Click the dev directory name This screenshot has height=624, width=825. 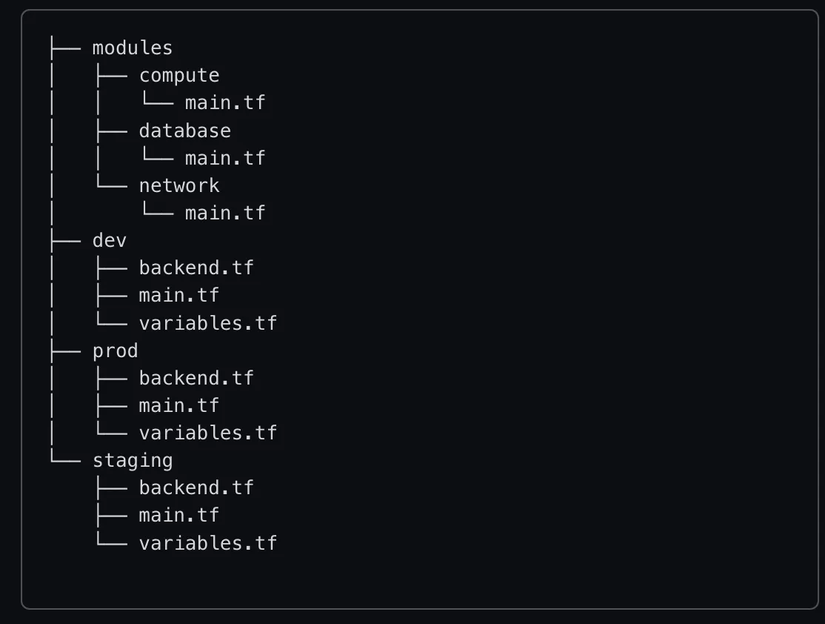(109, 240)
